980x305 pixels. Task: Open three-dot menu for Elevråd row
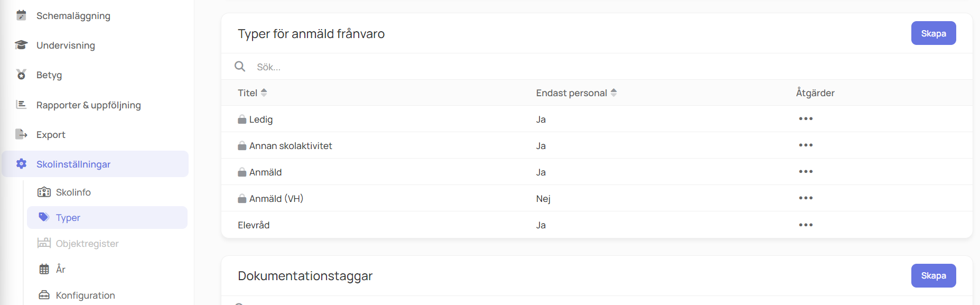[806, 225]
